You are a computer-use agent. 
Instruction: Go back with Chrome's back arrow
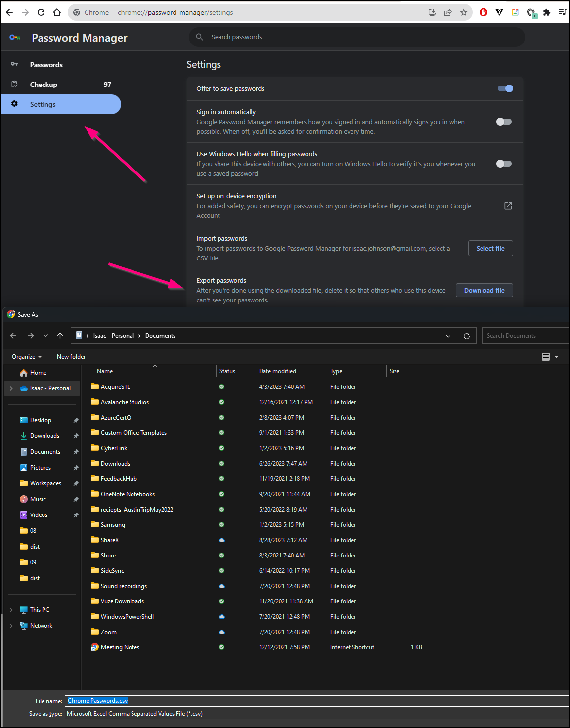point(9,12)
